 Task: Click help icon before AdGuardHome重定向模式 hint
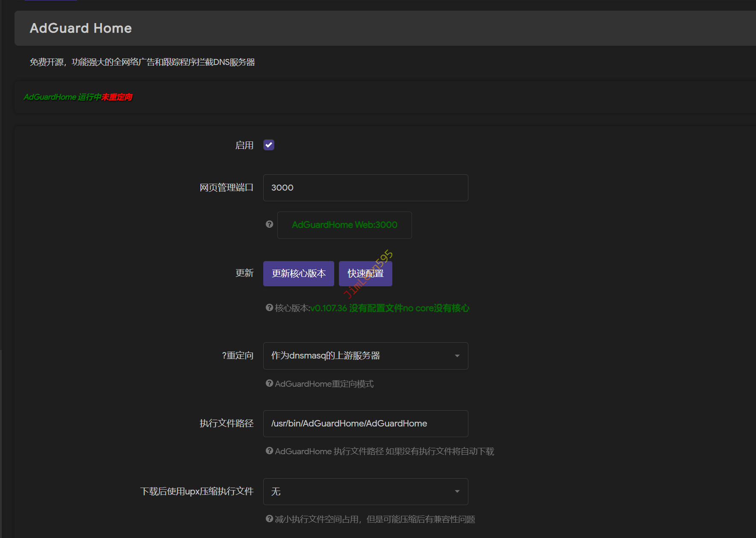click(x=269, y=383)
